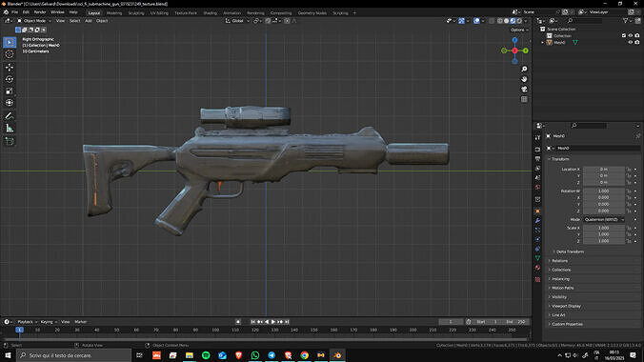Open Object Data green triangle tab
This screenshot has height=362, width=644.
pos(537,258)
